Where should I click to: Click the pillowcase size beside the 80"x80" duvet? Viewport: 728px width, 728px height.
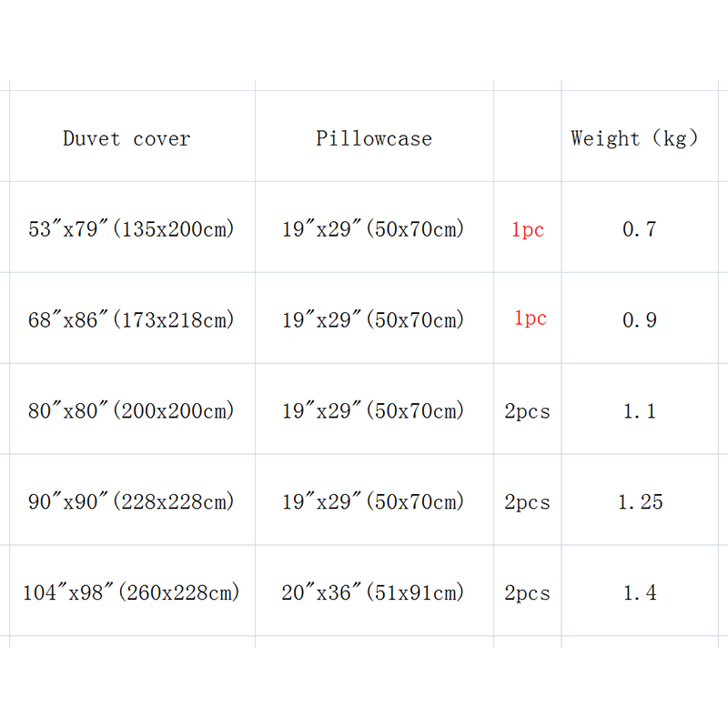pyautogui.click(x=373, y=411)
